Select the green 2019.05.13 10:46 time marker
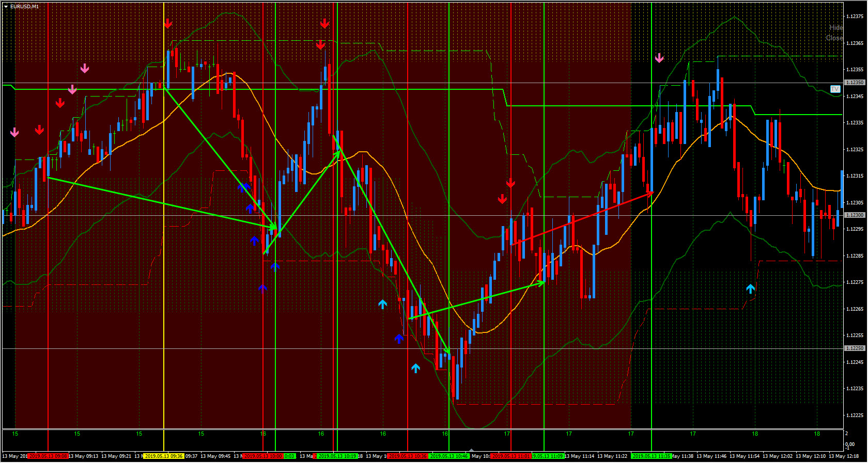Screen dimensions: 868x463 (x=449, y=456)
